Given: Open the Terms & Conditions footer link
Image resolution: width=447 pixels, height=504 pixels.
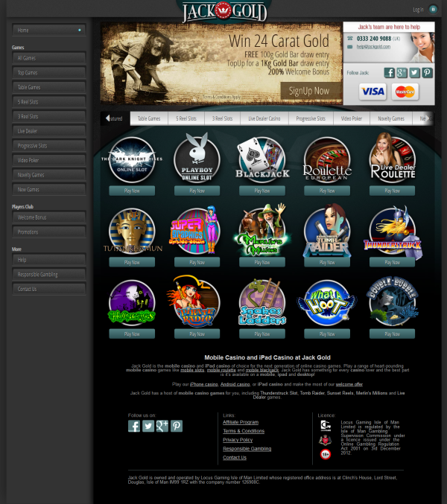Looking at the screenshot, I should 244,431.
